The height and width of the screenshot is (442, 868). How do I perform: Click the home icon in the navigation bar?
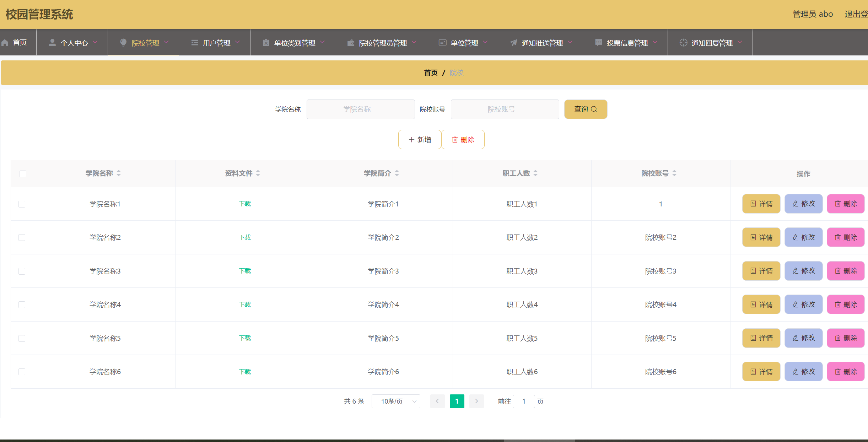(x=5, y=43)
